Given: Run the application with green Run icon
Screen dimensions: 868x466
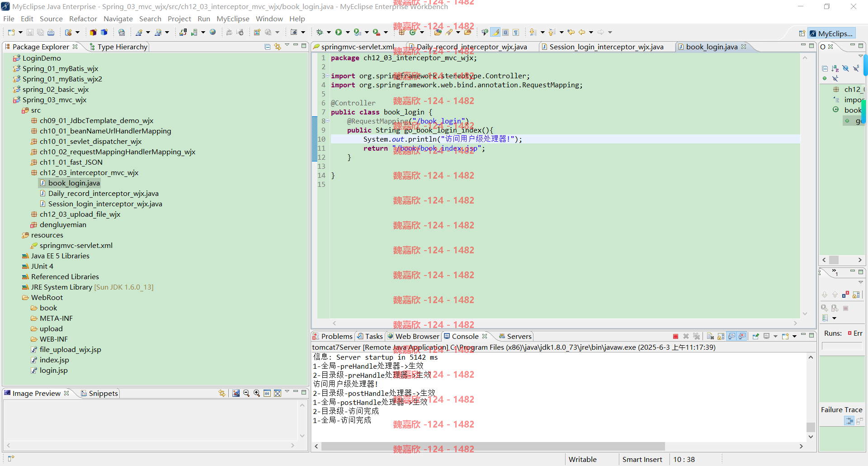Looking at the screenshot, I should (338, 32).
